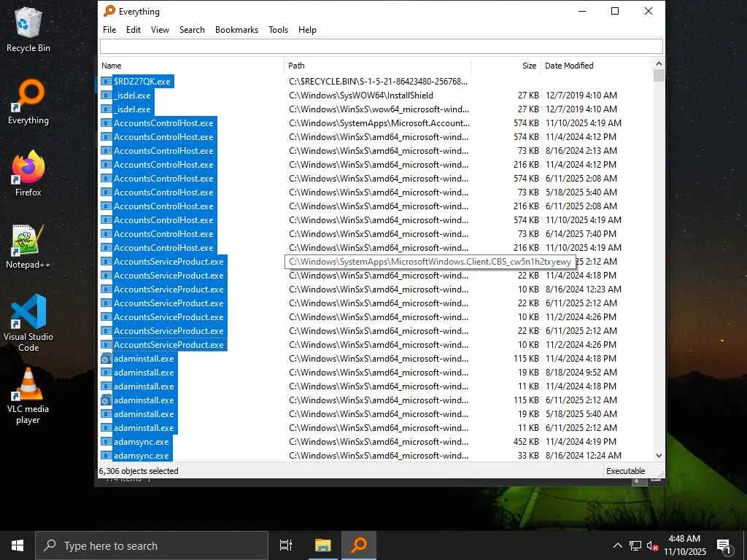Open the Tools menu

278,29
